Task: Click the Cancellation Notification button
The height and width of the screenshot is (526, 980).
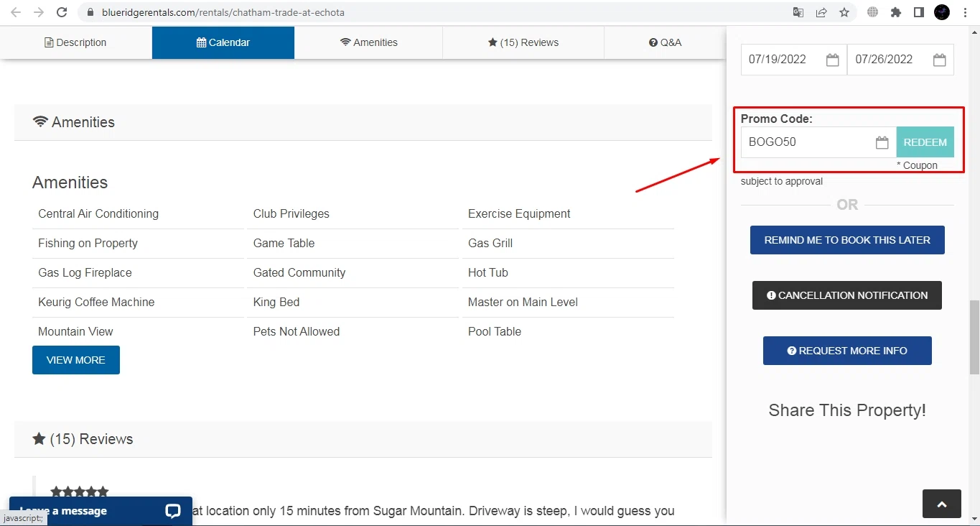Action: point(847,295)
